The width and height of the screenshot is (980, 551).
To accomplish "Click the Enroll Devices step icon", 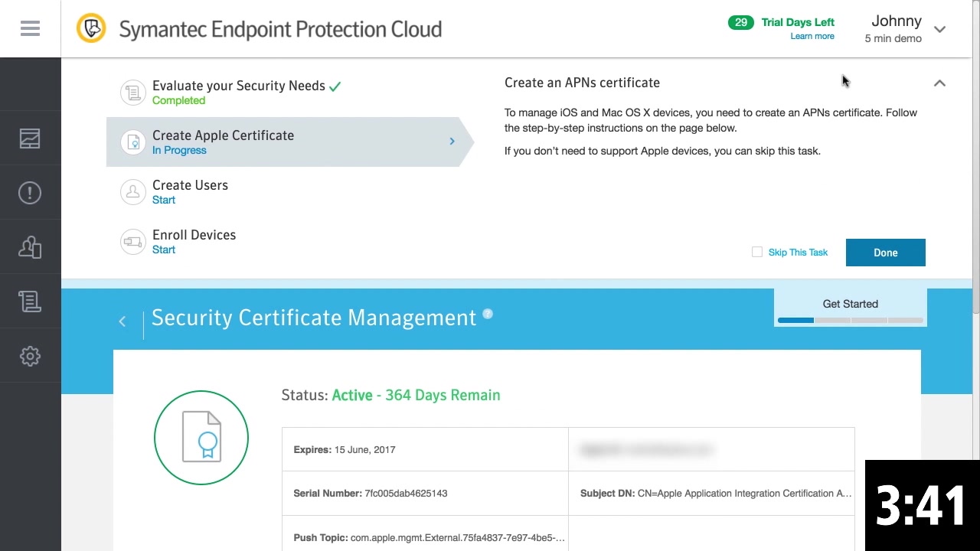I will point(133,242).
